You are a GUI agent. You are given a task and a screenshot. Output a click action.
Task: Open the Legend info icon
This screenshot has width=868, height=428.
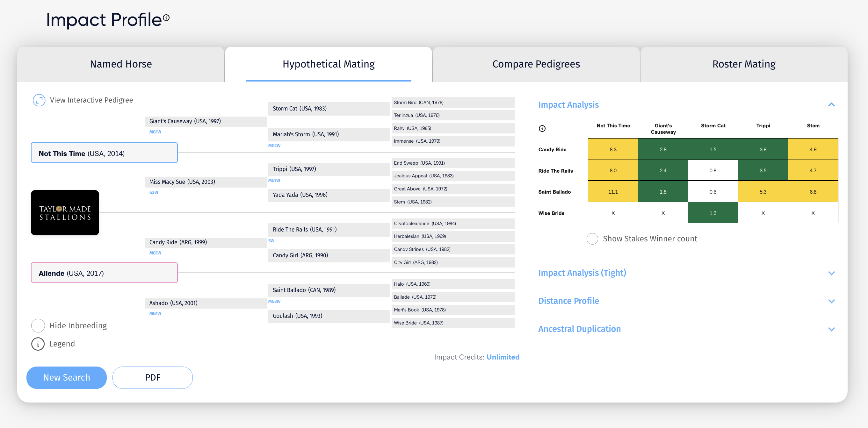pyautogui.click(x=38, y=344)
